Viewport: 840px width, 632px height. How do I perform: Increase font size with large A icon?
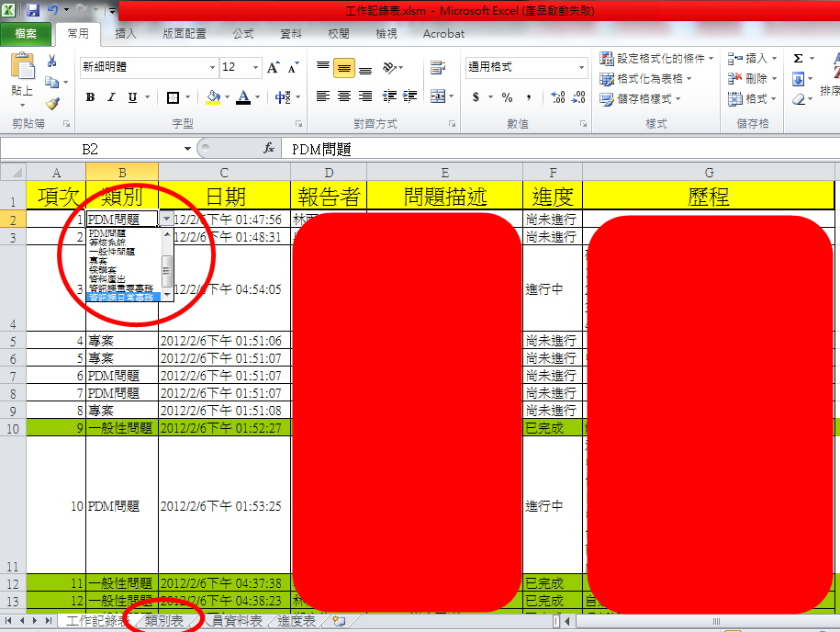(274, 68)
